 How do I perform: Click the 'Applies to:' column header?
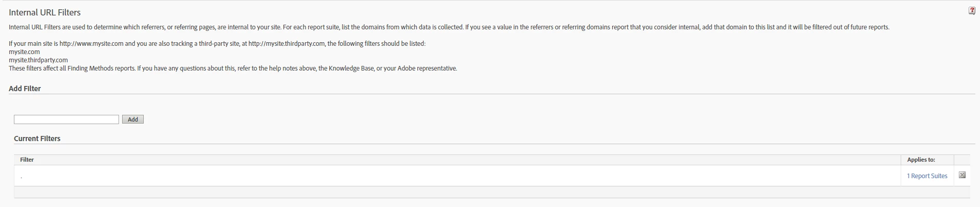(921, 160)
